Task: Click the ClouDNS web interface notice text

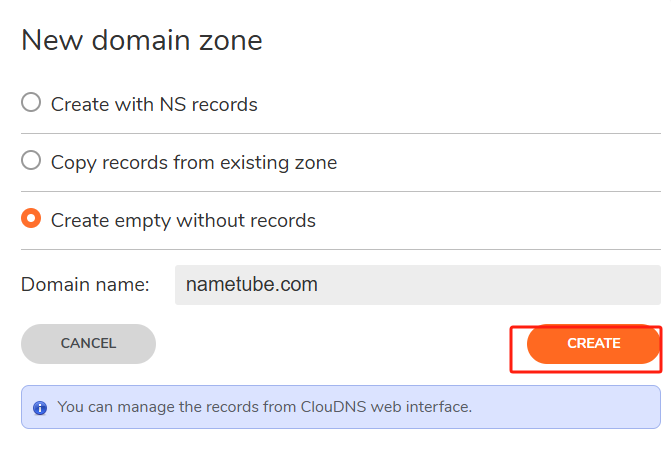Action: [264, 407]
